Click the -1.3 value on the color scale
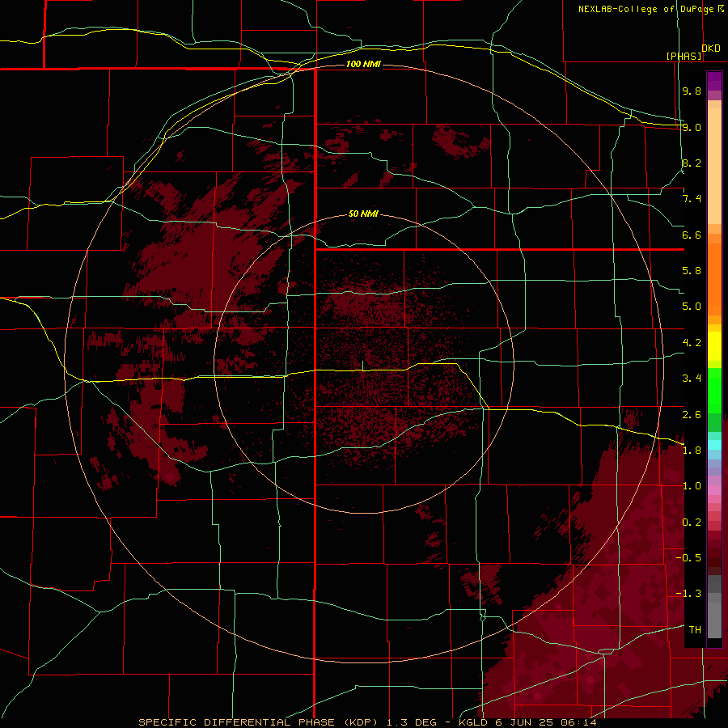The height and width of the screenshot is (728, 728). point(688,594)
